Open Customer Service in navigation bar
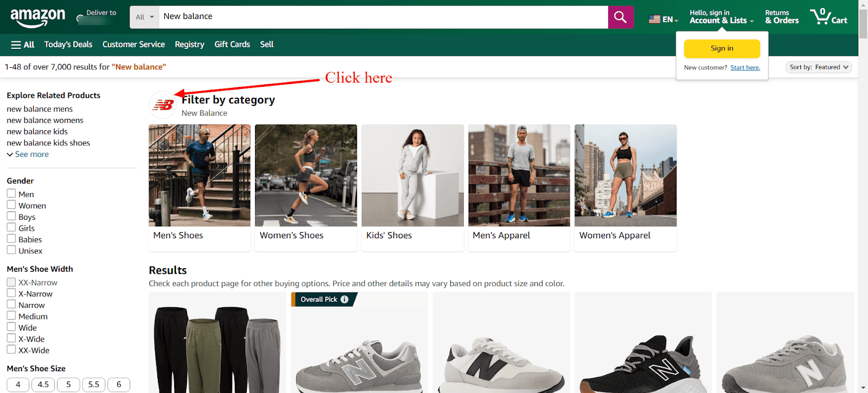 point(133,45)
